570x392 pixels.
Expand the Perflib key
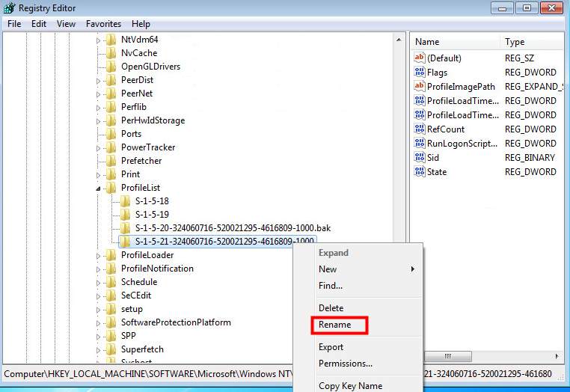98,108
